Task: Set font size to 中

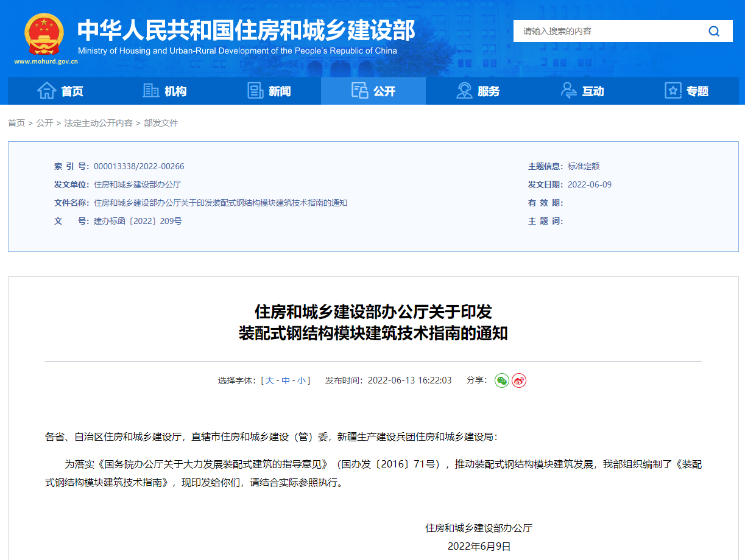Action: tap(285, 380)
